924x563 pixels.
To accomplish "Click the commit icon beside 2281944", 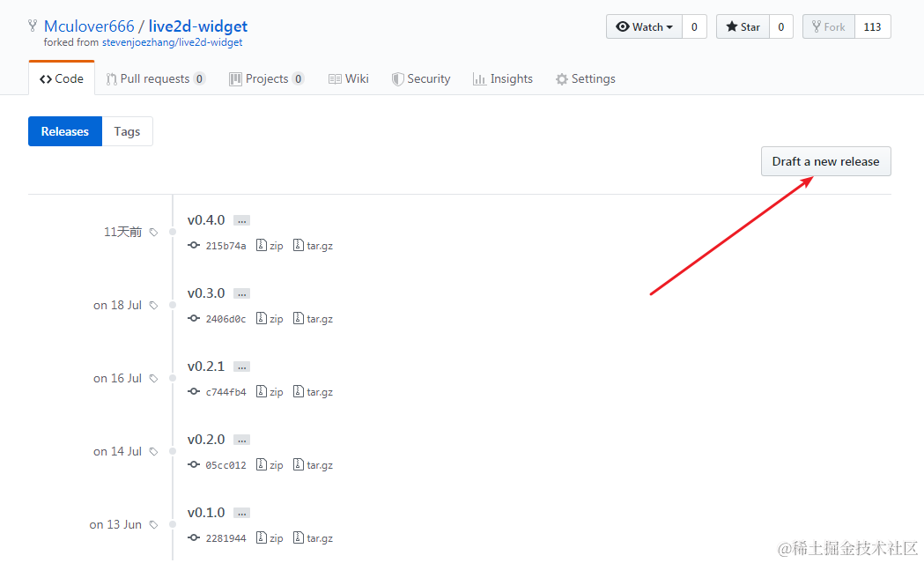I will pos(194,537).
